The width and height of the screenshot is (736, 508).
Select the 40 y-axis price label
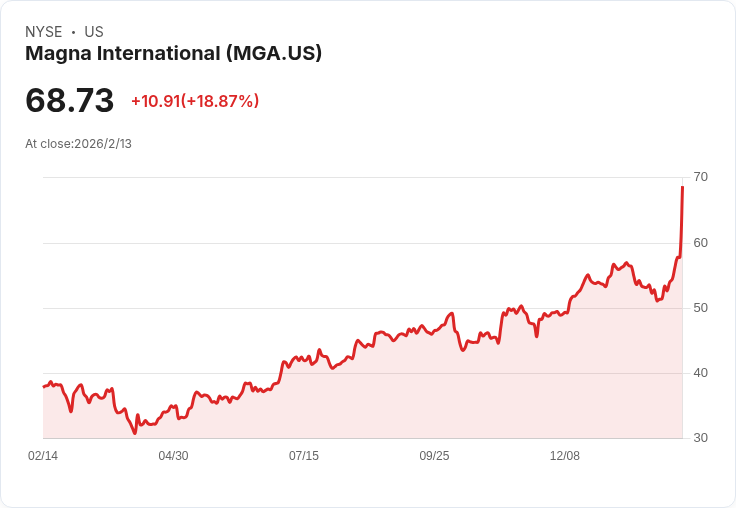700,373
